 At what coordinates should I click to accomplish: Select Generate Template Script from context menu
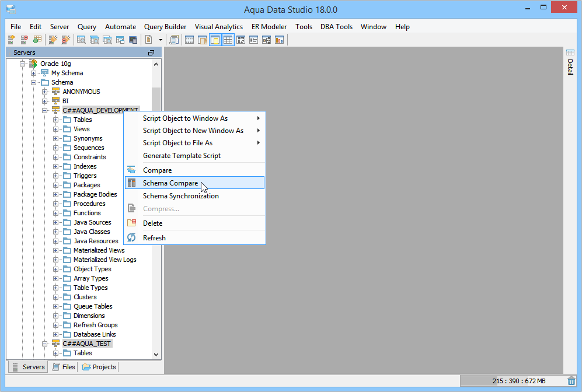pos(194,156)
